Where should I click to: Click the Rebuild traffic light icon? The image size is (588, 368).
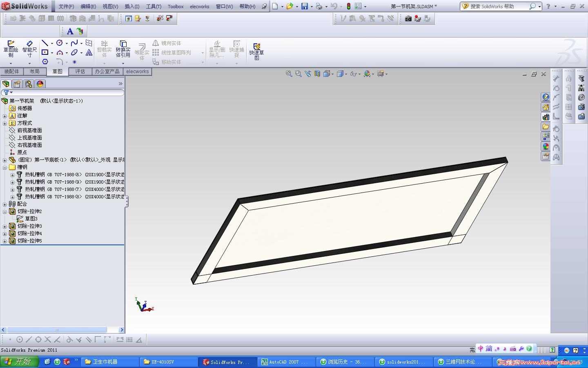click(x=348, y=6)
